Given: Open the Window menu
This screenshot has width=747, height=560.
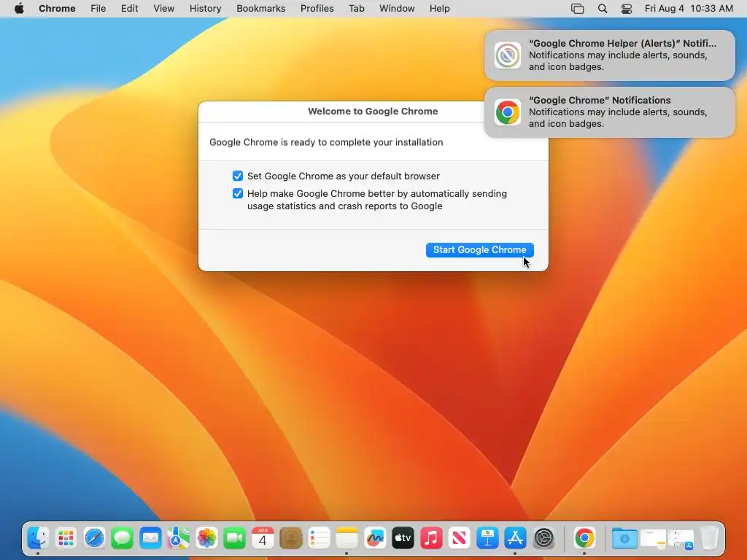Looking at the screenshot, I should pos(397,9).
